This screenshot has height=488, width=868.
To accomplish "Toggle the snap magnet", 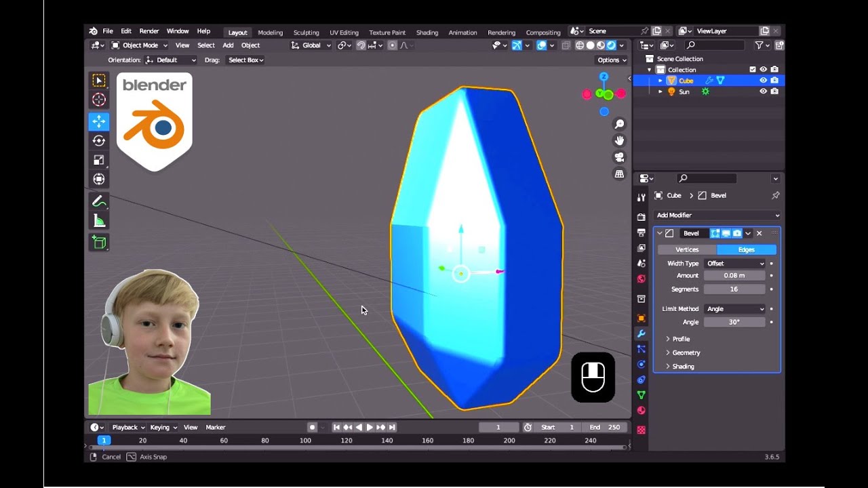I will click(361, 45).
